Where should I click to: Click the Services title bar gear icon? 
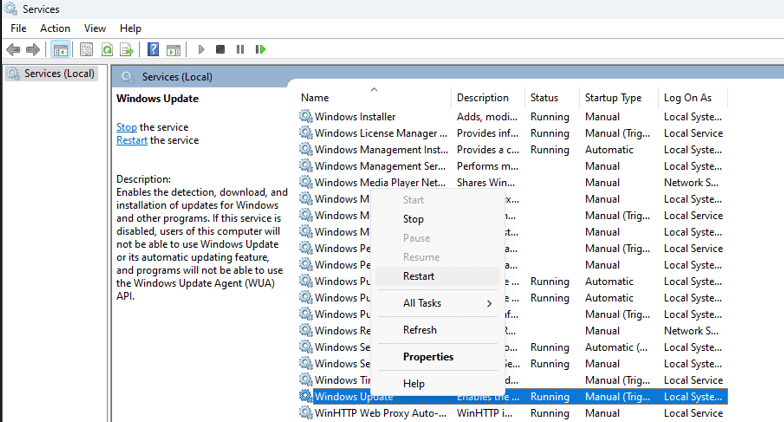click(10, 8)
